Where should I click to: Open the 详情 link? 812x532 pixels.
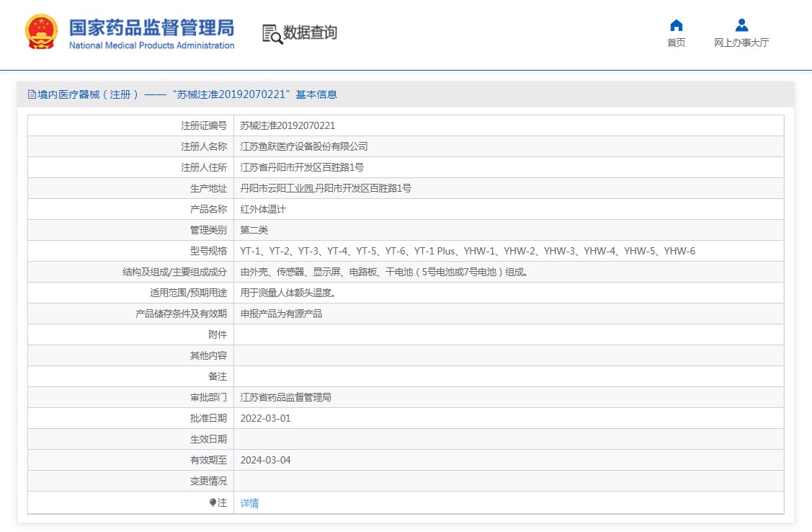tap(249, 503)
